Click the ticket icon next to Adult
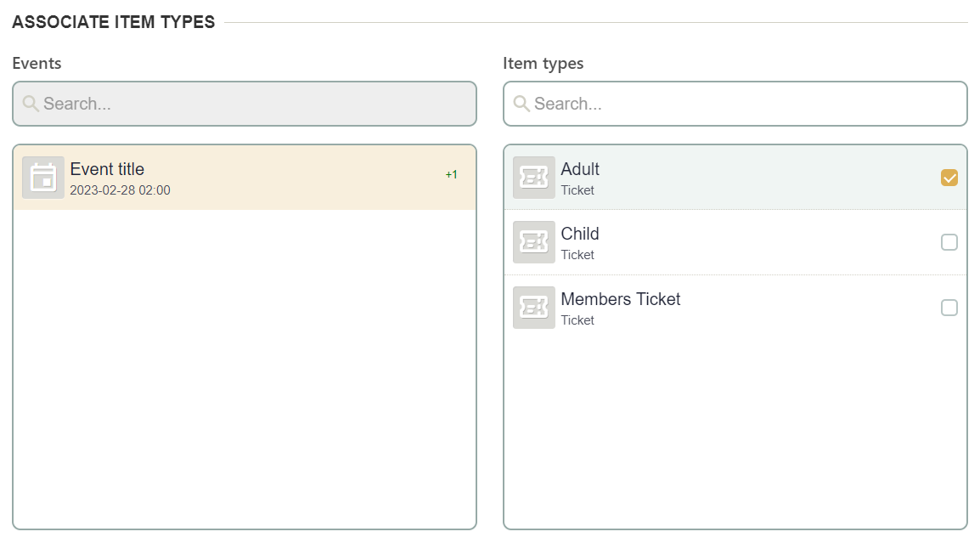 tap(534, 178)
